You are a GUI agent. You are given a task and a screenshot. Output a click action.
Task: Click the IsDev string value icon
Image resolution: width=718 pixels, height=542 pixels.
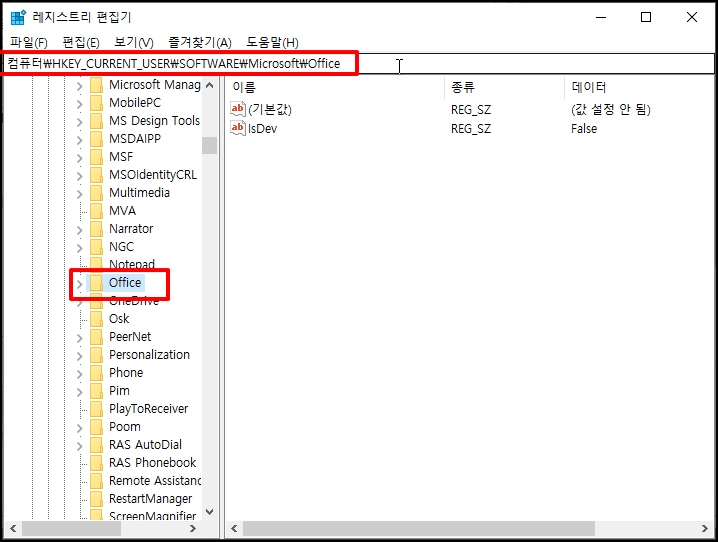238,128
